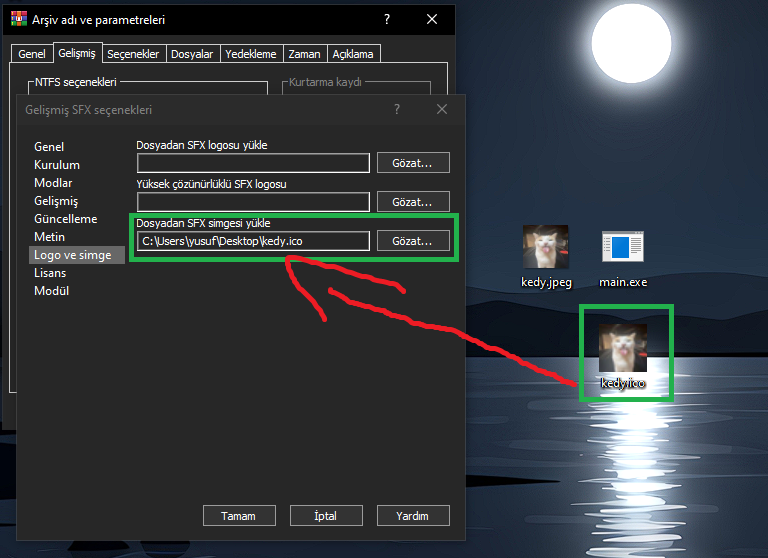Screen dimensions: 768x558
Task: Open the Dosyalar tab
Action: click(x=192, y=54)
